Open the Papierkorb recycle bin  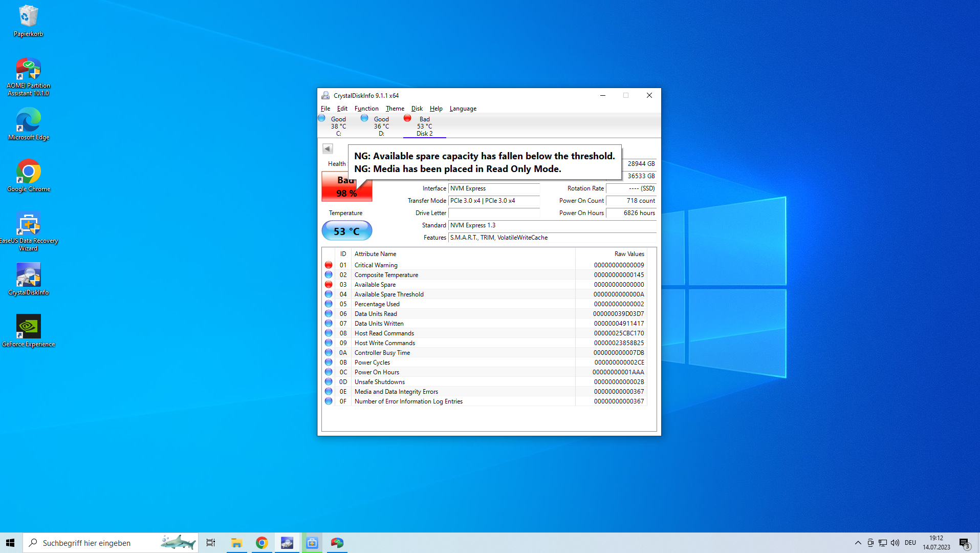click(28, 15)
